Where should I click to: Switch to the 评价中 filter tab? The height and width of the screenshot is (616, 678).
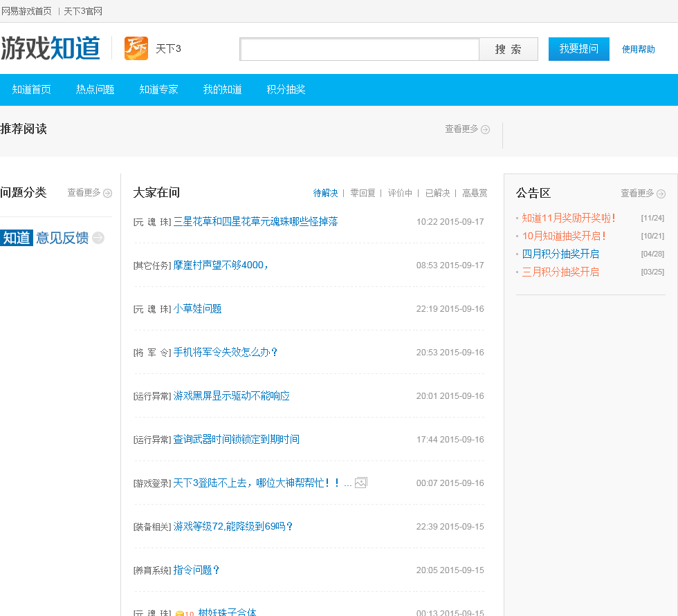point(400,193)
